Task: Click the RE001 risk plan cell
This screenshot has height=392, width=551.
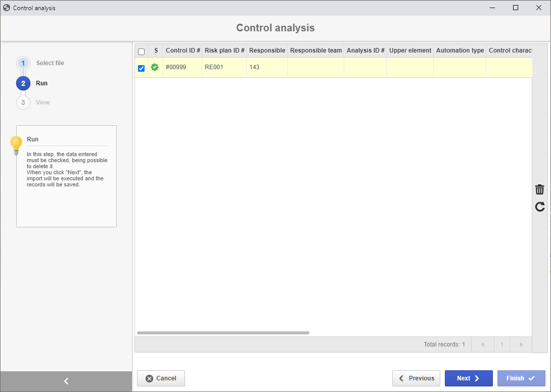Action: tap(224, 67)
